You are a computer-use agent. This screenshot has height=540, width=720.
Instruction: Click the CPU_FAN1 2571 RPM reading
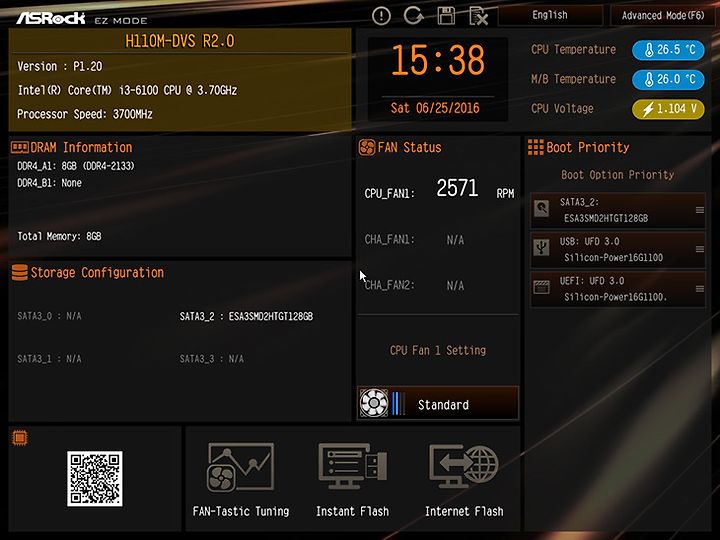click(x=439, y=189)
